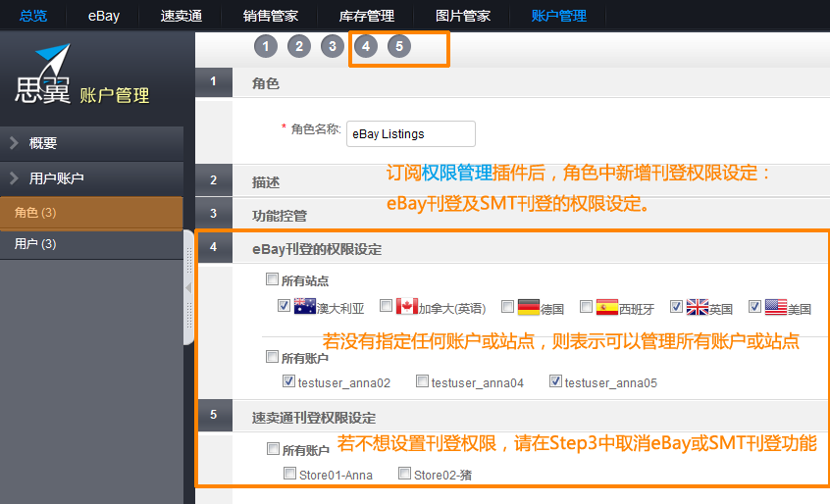Expand section 3 功能控管 header
Screen dimensions: 830x504
tap(512, 214)
